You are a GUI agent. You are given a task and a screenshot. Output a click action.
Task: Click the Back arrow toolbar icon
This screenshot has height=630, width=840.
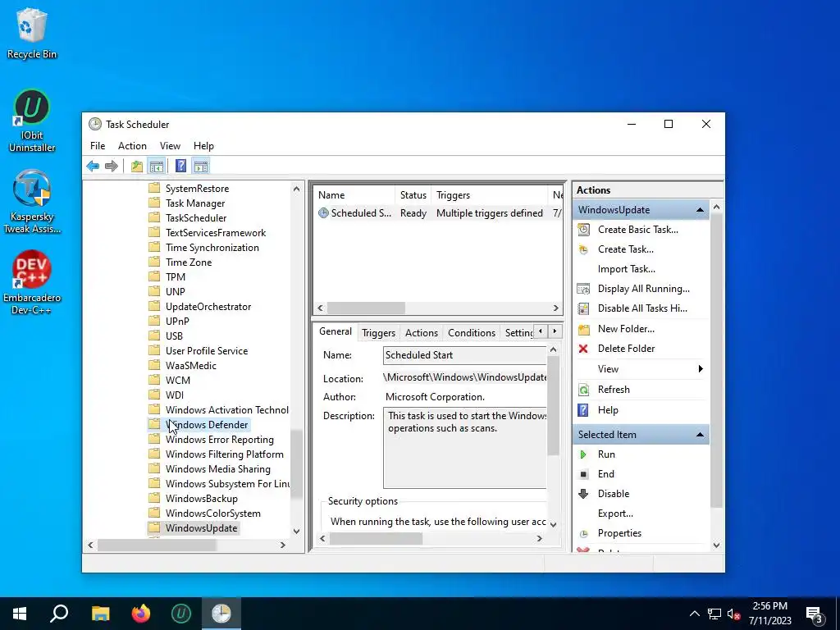pos(93,166)
